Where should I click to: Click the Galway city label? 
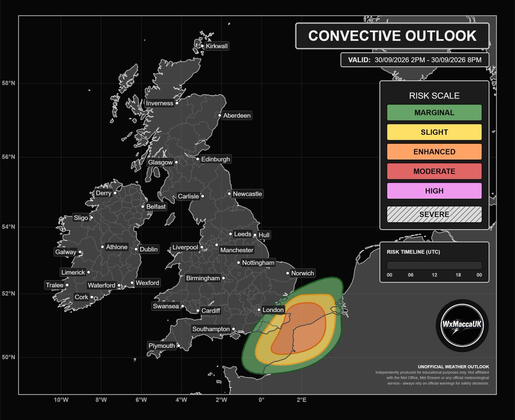tap(66, 252)
